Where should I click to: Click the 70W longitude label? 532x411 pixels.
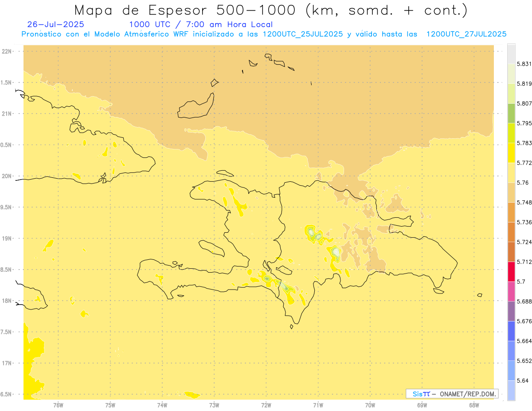pos(370,405)
